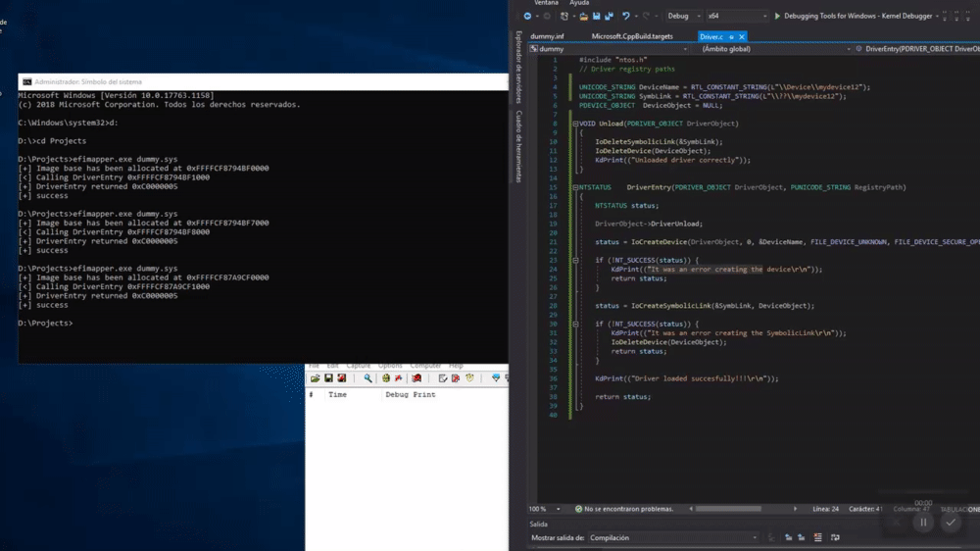Open the Microsoft.CppBuild.targets tab
Viewport: 980px width, 551px height.
632,36
